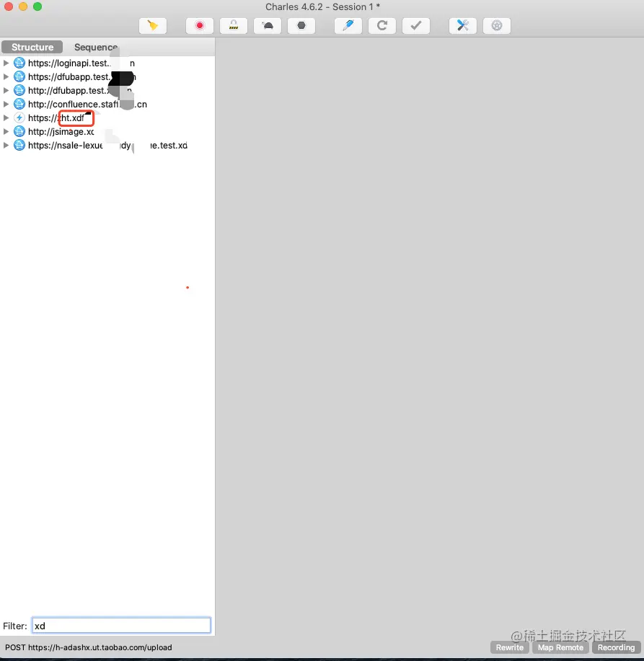Click the Rewrite status button
Screen dimensions: 644x661
coord(509,647)
